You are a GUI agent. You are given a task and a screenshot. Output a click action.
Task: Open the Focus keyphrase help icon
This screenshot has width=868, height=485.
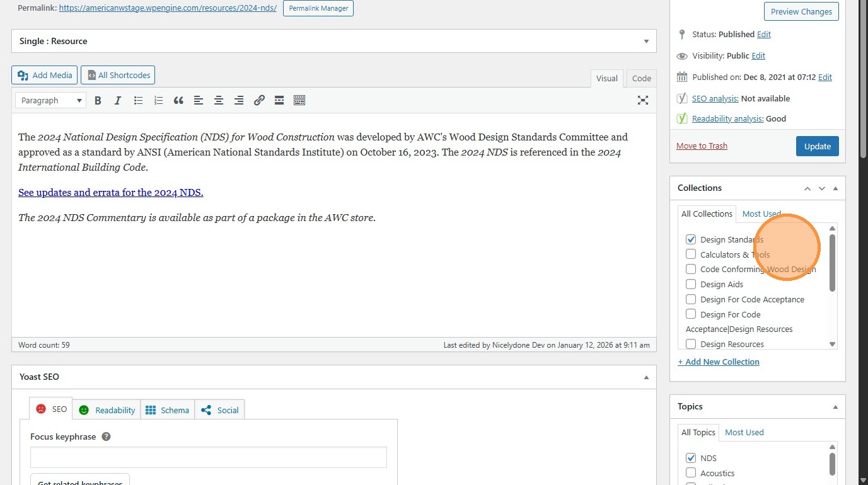106,437
